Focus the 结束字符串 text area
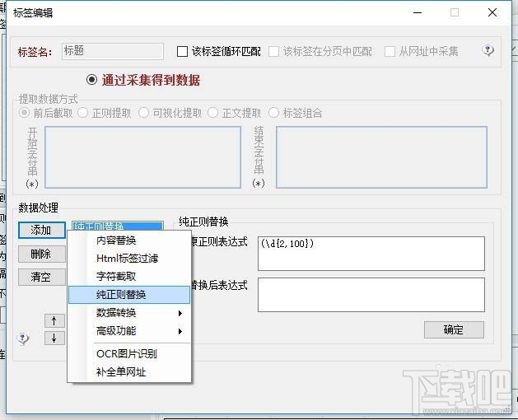 pos(381,157)
